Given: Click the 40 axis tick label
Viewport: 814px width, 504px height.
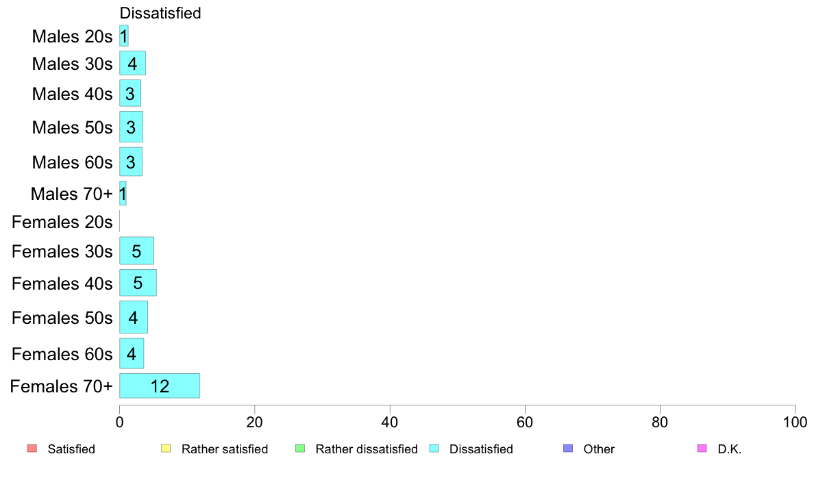Looking at the screenshot, I should (x=390, y=423).
